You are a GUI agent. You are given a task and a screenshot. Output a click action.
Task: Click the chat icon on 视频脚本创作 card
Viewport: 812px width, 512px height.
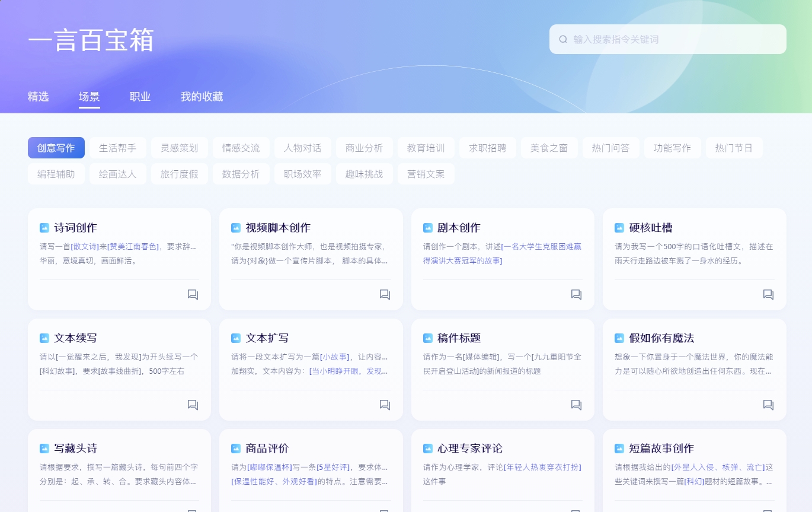(385, 294)
